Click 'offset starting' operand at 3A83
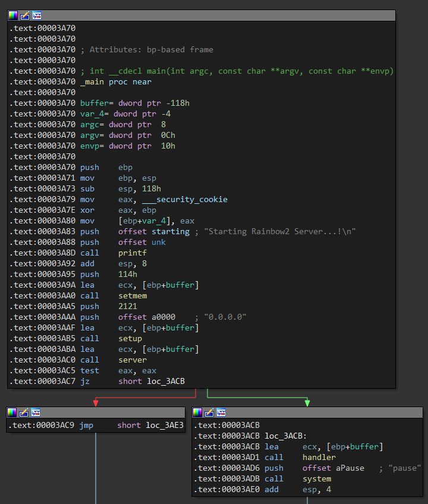428x504 pixels. (x=154, y=232)
